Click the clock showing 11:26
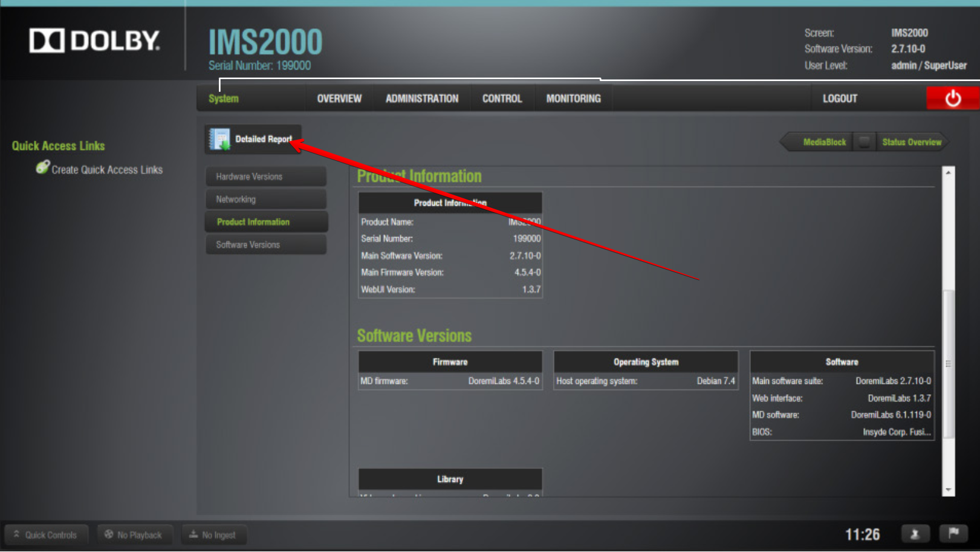 tap(862, 534)
